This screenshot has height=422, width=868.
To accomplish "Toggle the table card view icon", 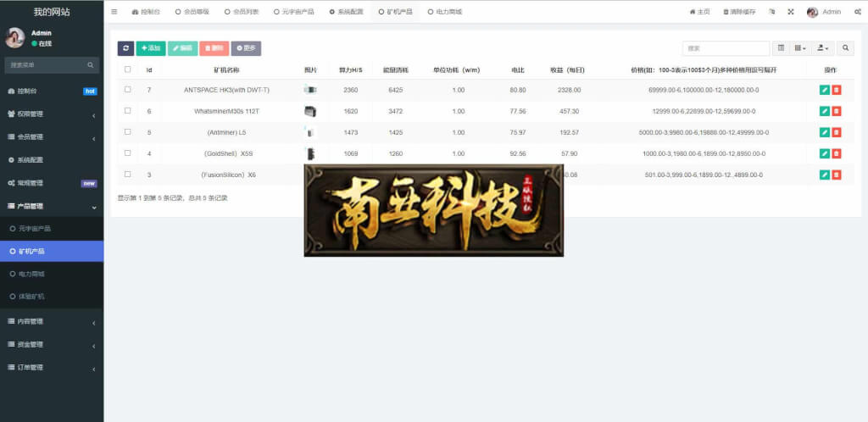I will point(781,48).
